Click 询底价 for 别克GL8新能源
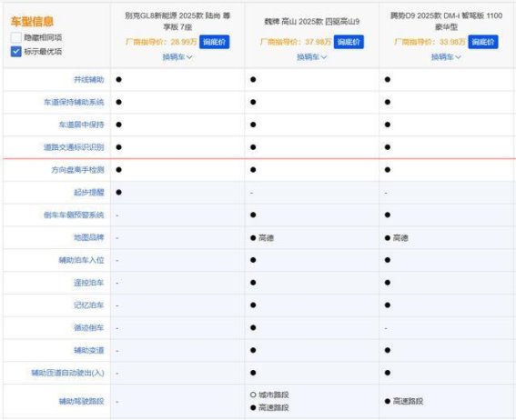This screenshot has height=420, width=516. click(214, 42)
